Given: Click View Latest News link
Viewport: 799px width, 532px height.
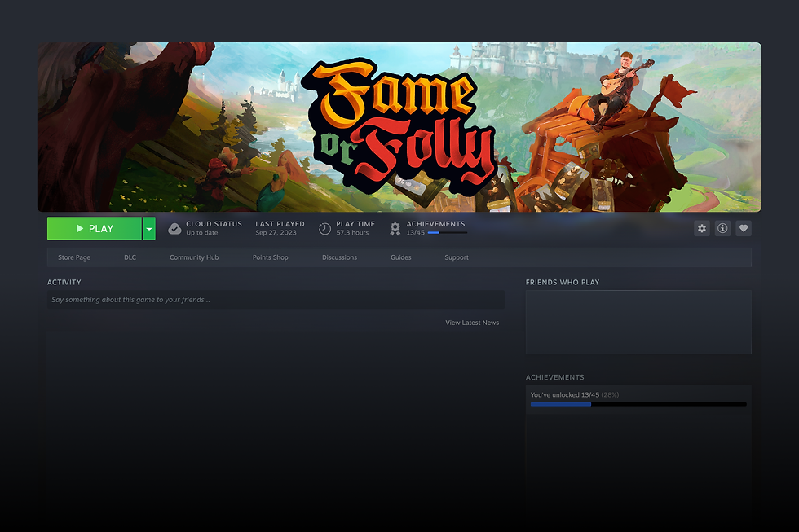Looking at the screenshot, I should coord(472,323).
